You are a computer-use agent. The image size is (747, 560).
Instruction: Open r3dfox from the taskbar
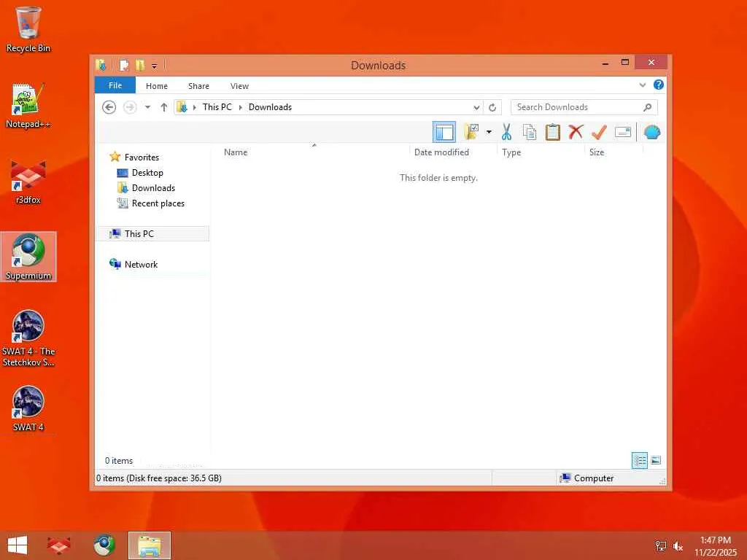point(59,545)
